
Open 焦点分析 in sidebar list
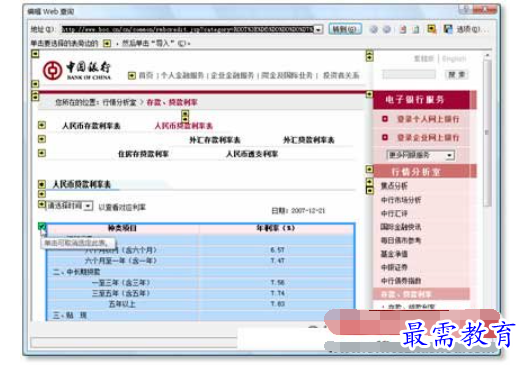(394, 186)
